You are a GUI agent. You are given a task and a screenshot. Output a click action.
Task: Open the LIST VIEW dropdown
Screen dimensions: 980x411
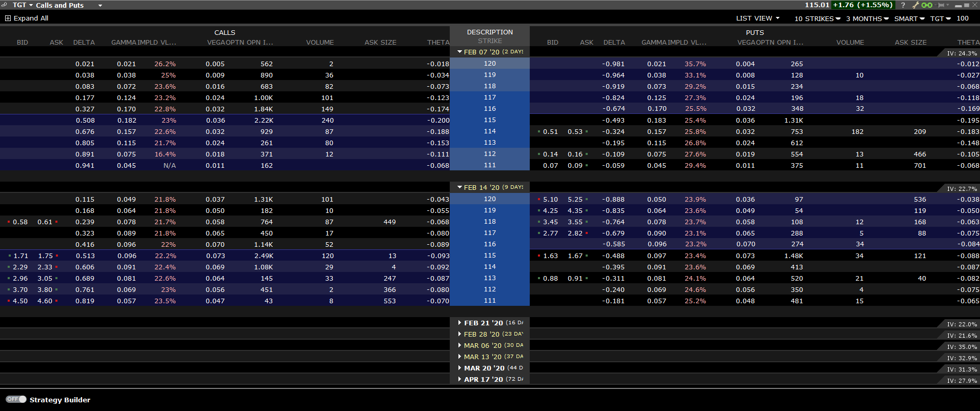[757, 18]
